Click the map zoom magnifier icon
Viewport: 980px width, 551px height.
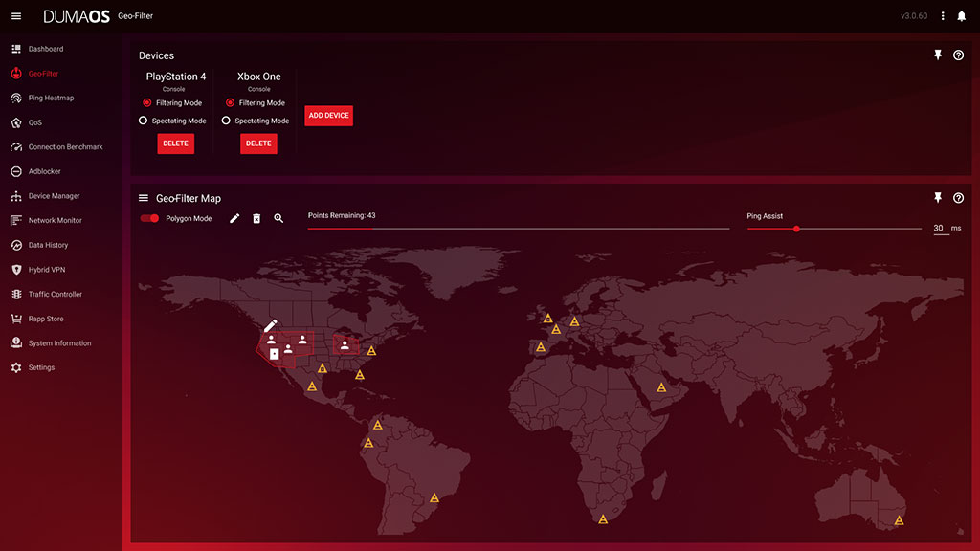pyautogui.click(x=278, y=218)
